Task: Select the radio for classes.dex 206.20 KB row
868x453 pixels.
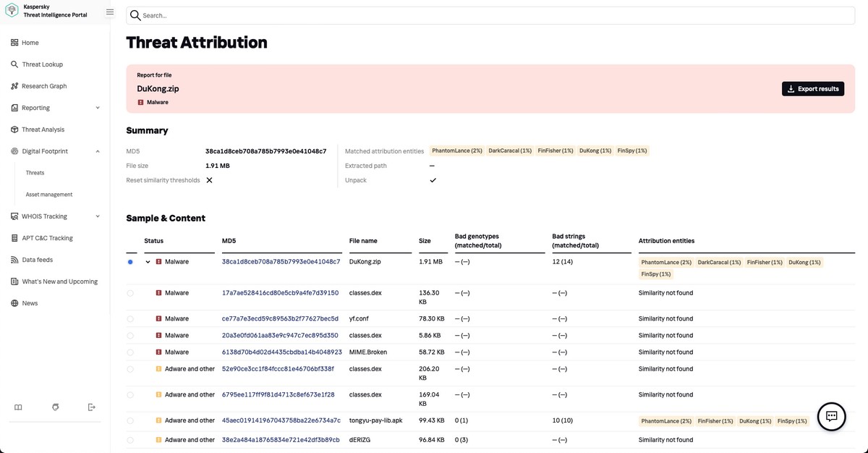Action: (x=130, y=369)
